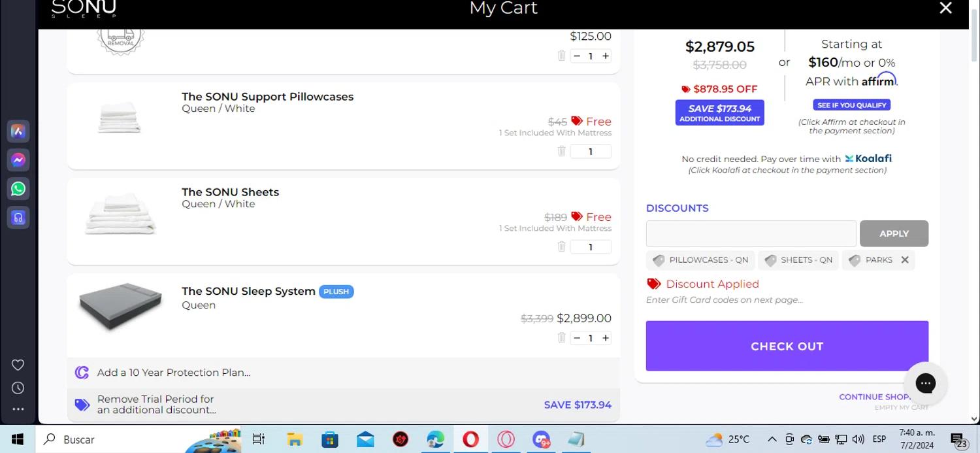
Task: Open Mail app from taskbar
Action: 365,439
